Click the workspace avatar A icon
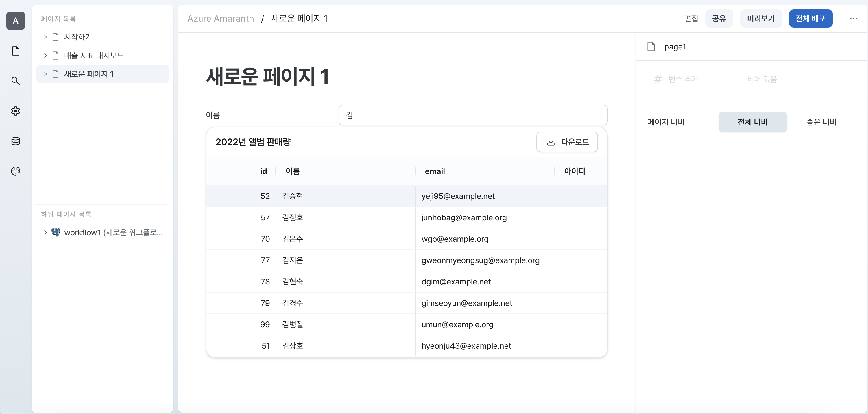868x414 pixels. pyautogui.click(x=16, y=21)
